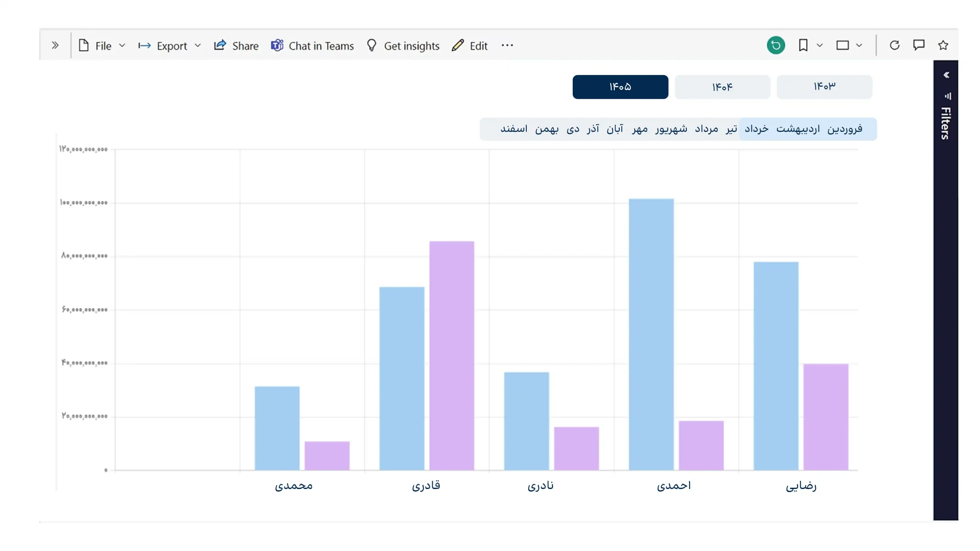The width and height of the screenshot is (980, 551).
Task: Select month اسفند in slicer
Action: (514, 129)
